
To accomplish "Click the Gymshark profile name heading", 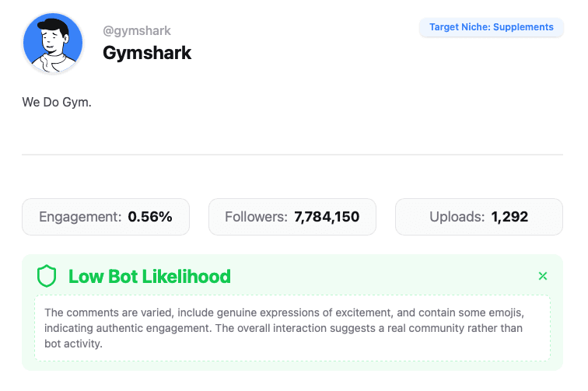I will [147, 53].
